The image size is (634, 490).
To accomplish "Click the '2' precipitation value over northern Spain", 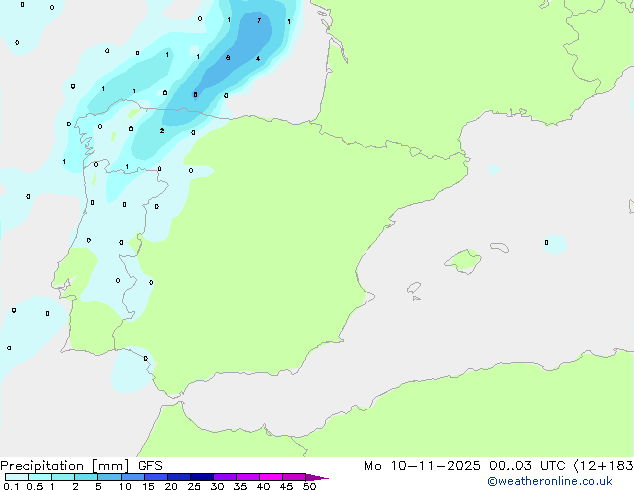I will [162, 131].
